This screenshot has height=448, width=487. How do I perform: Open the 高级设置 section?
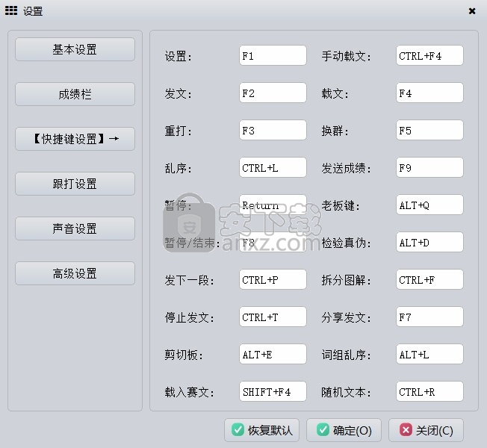point(75,273)
